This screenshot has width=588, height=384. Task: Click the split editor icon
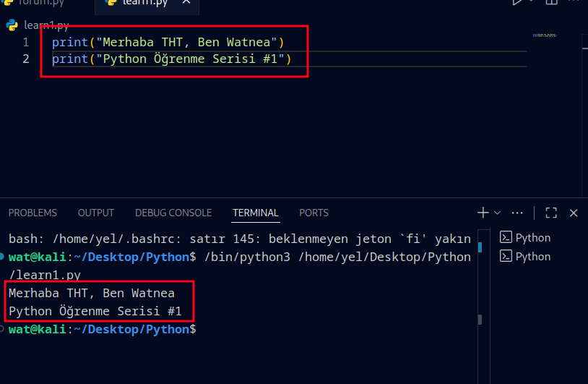(x=551, y=2)
